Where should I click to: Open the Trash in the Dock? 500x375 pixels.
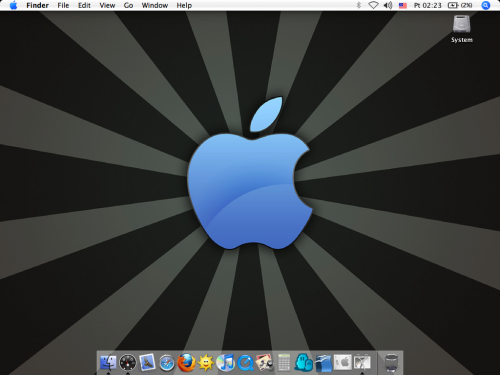point(391,363)
